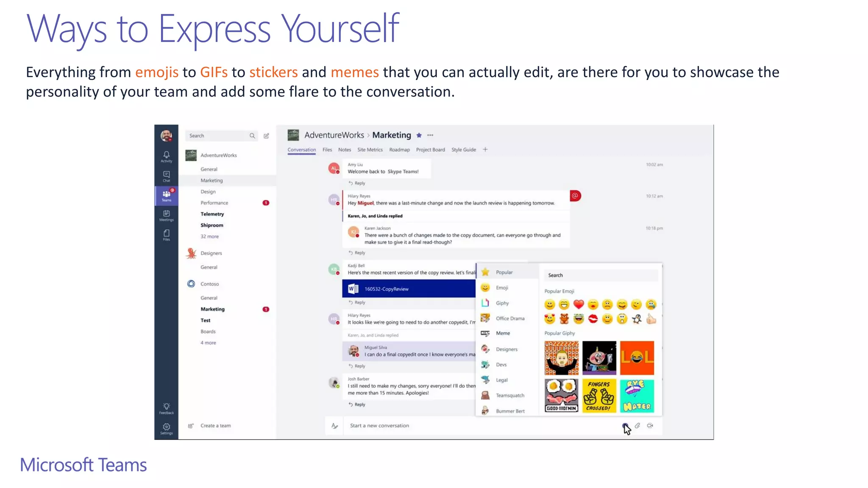Expand the 4 more channels link
Viewport: 868px width, 488px height.
[208, 343]
